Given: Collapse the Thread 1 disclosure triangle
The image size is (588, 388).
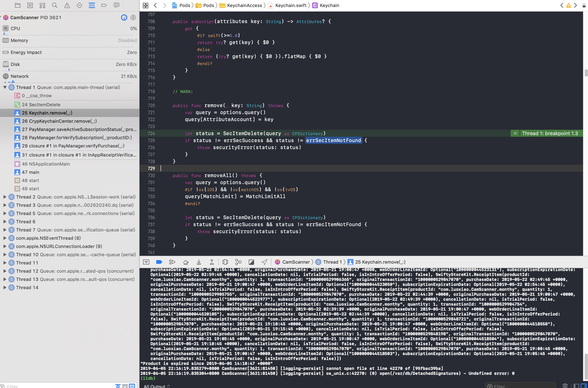Looking at the screenshot, I should [x=5, y=87].
